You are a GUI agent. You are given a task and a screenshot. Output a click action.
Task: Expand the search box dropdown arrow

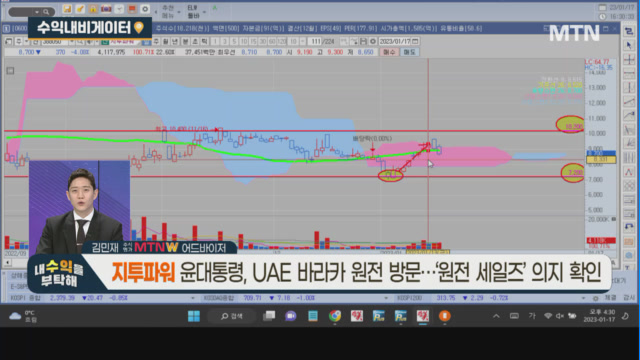coord(37,12)
